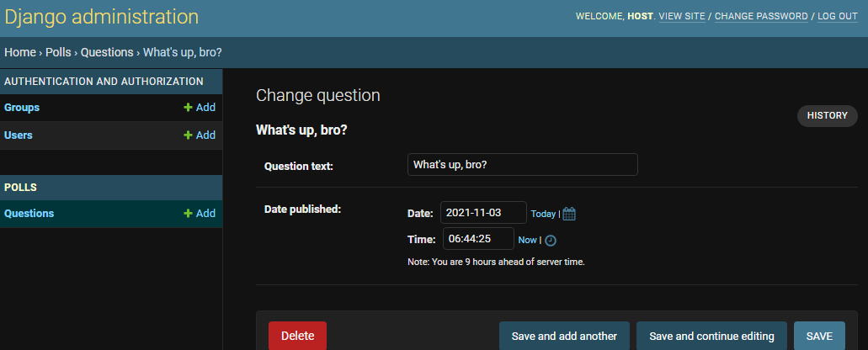The image size is (868, 350).
Task: Set the date to Today
Action: point(543,214)
